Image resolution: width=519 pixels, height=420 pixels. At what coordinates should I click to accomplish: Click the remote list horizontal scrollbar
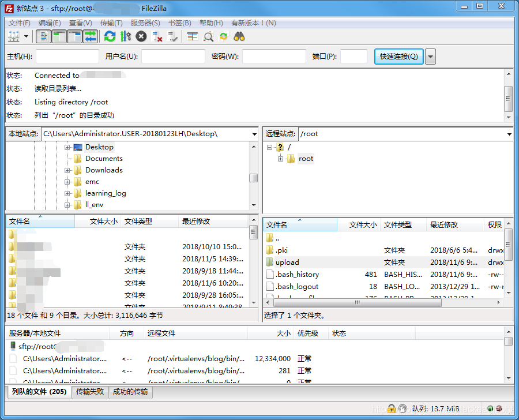coord(357,302)
